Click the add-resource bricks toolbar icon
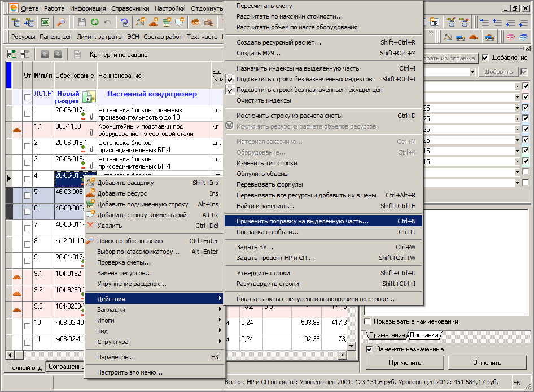This screenshot has height=392, width=534. tap(154, 23)
